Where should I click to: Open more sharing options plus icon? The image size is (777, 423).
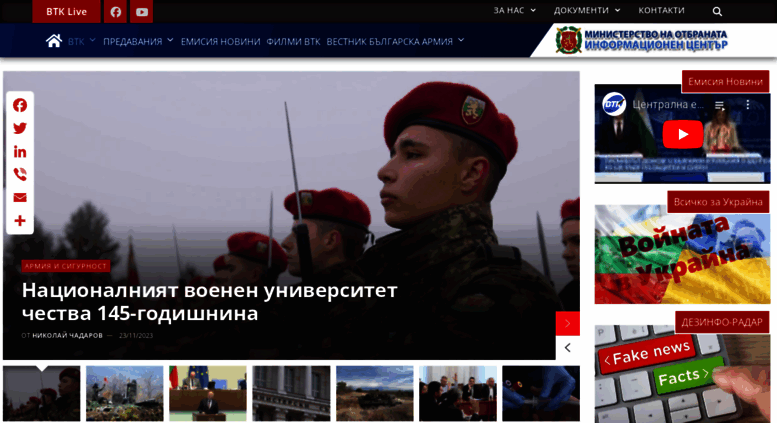point(20,221)
